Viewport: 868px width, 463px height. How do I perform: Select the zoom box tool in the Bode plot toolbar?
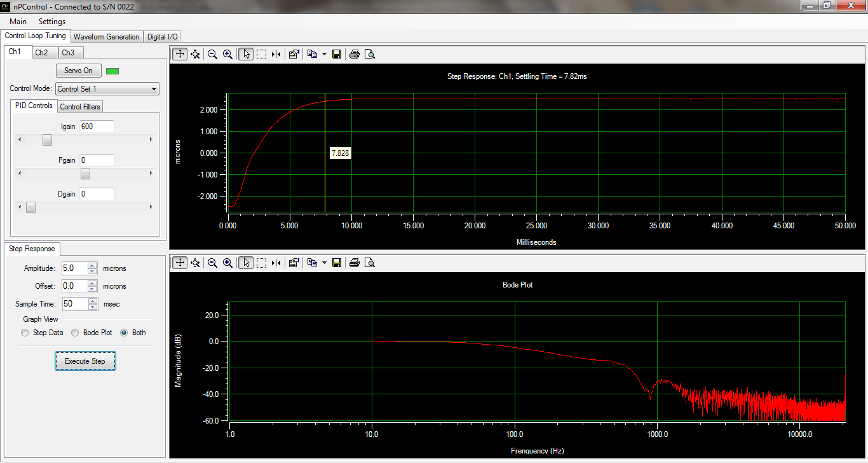tap(261, 262)
